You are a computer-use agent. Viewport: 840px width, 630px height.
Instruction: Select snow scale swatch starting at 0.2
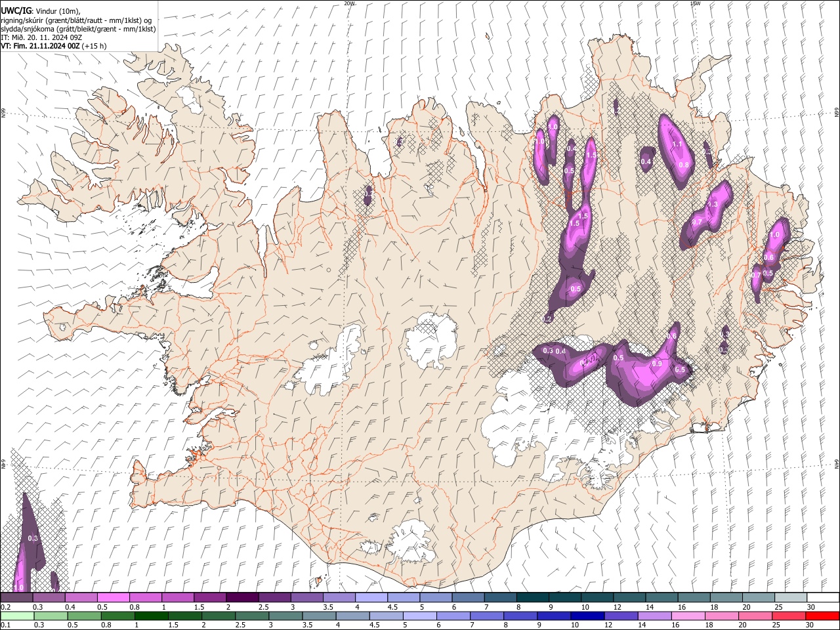16,597
